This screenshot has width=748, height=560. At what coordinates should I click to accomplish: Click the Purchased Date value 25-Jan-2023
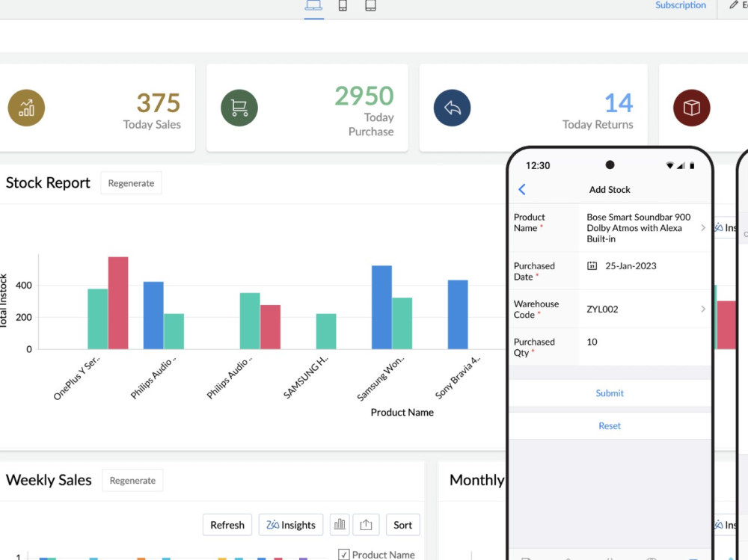(x=631, y=265)
